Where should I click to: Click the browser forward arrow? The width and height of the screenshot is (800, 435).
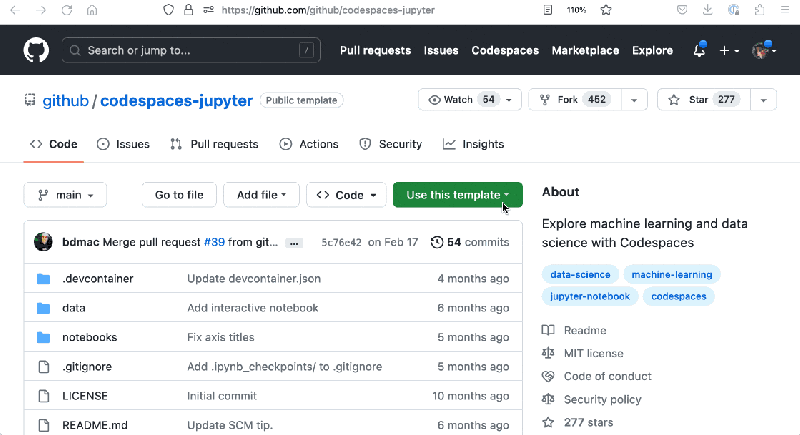click(x=41, y=10)
